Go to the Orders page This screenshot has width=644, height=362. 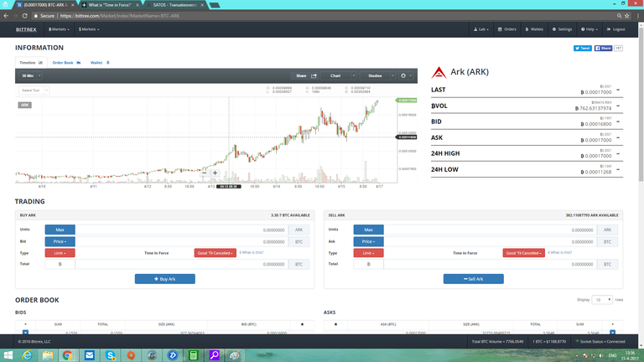[x=507, y=29]
